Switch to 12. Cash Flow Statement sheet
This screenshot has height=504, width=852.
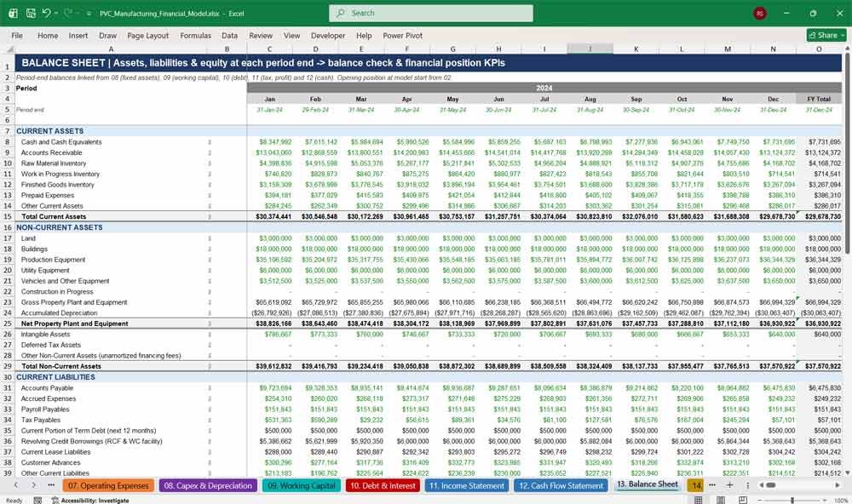(x=561, y=485)
